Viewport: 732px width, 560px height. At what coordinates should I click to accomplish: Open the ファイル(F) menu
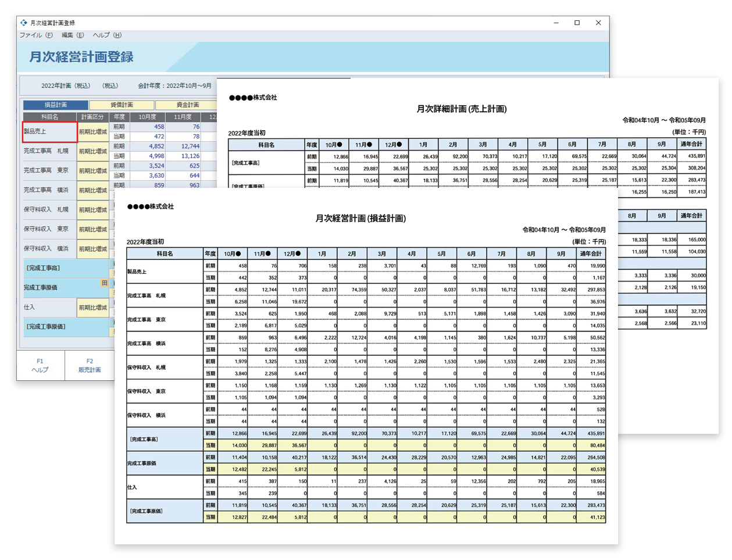coord(36,35)
